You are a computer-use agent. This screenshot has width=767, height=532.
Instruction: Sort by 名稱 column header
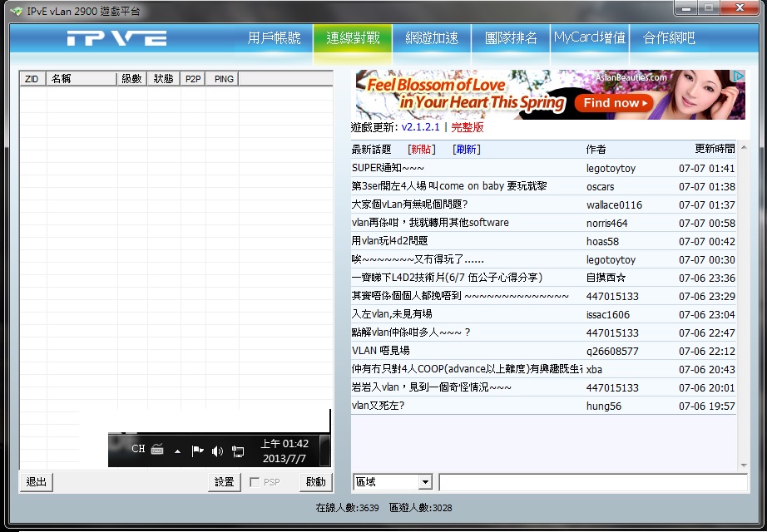pos(82,79)
